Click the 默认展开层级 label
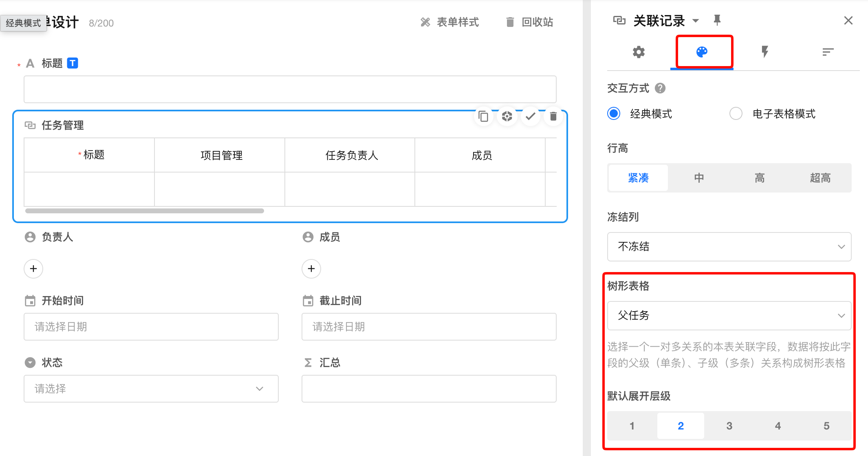 [639, 396]
